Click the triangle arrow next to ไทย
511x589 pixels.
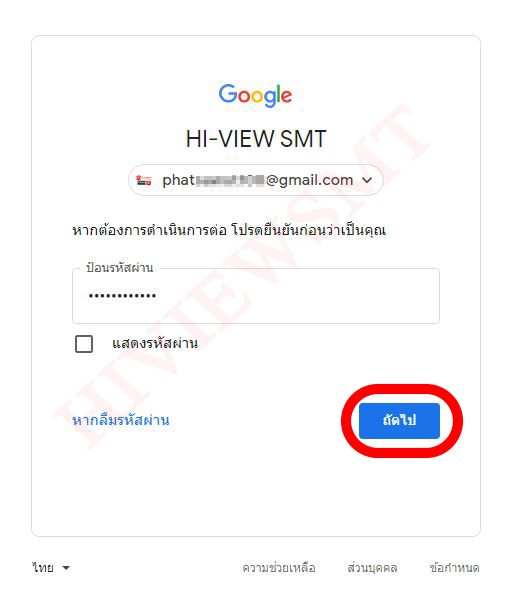tap(66, 568)
